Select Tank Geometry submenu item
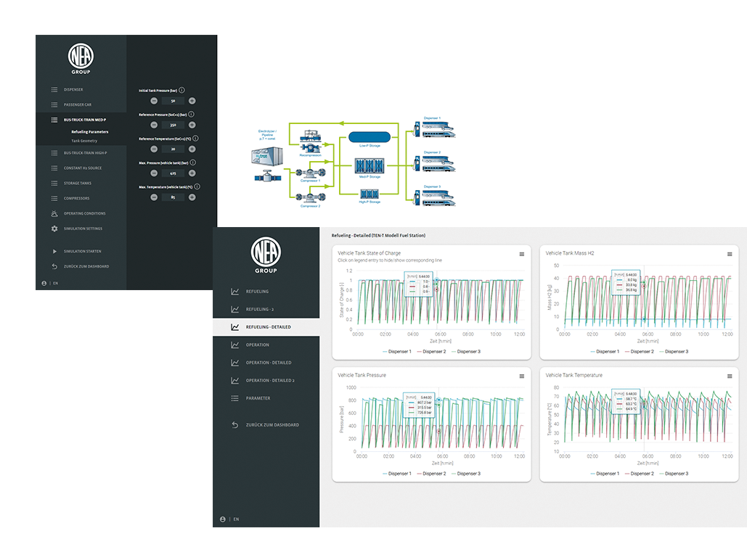Viewport: 747px width, 560px height. [84, 141]
